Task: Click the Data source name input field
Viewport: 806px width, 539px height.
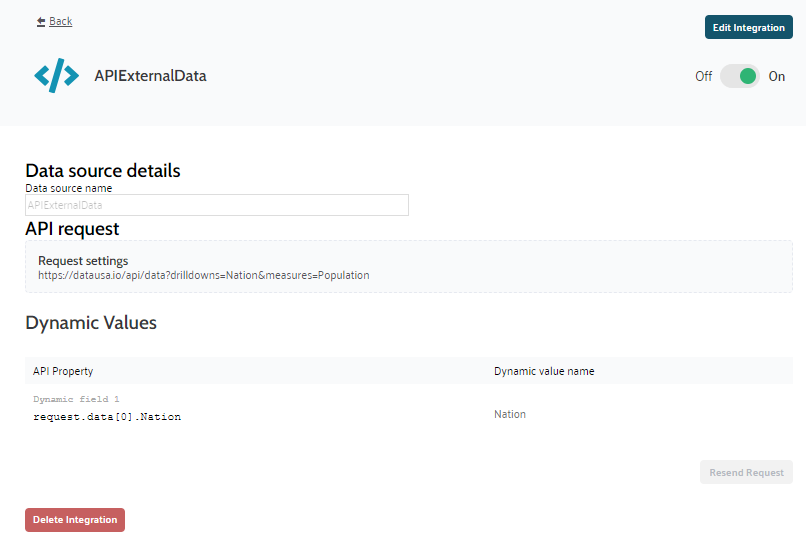Action: click(216, 205)
